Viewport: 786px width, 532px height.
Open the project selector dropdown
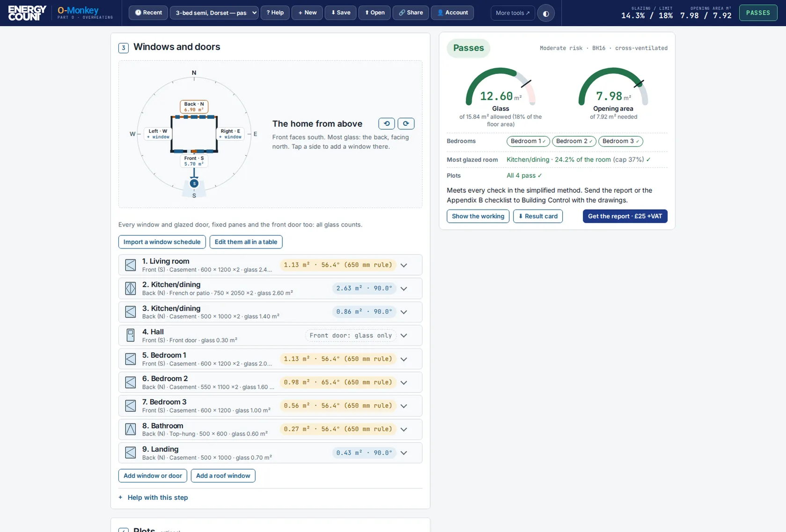click(214, 13)
